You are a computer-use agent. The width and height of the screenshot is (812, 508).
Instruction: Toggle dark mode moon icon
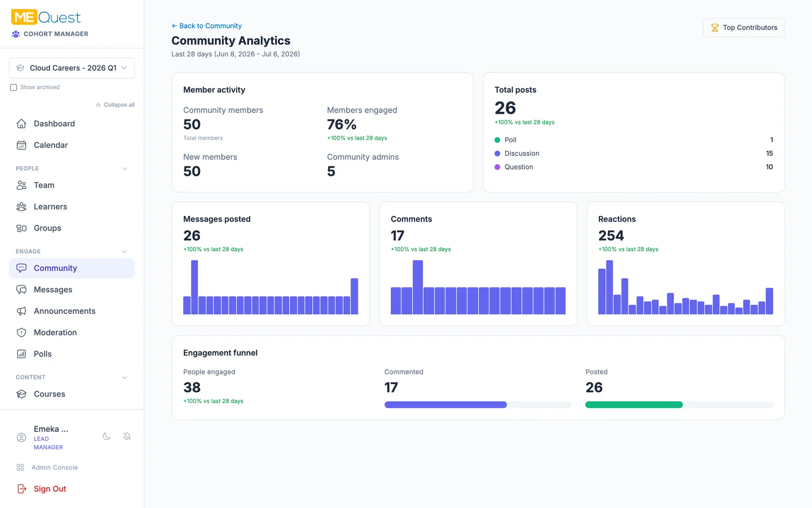tap(107, 436)
